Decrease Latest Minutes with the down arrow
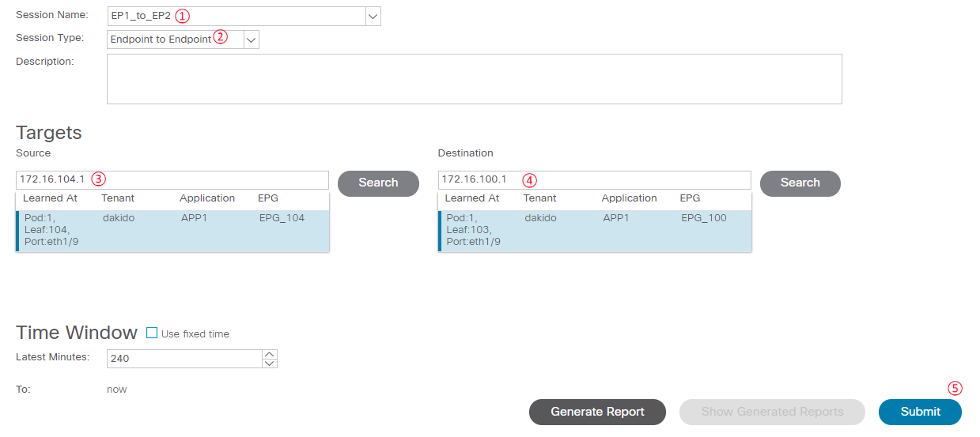Screen dimensions: 980x437 [270, 364]
